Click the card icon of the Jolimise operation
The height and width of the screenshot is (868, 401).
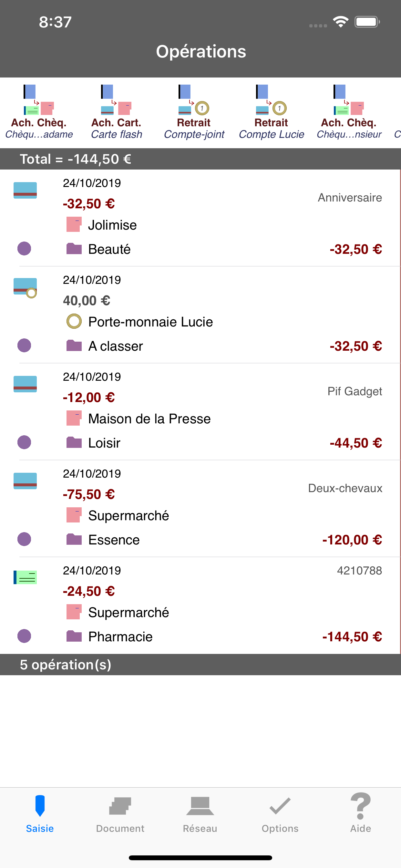[25, 191]
